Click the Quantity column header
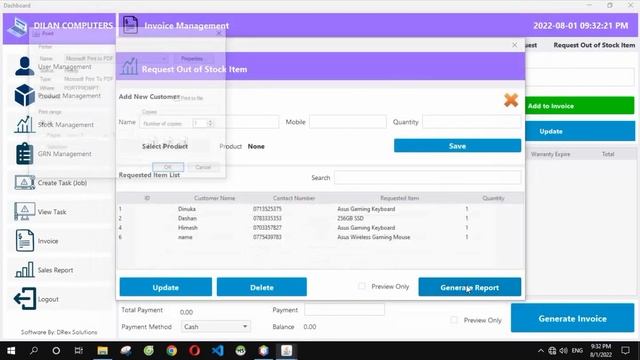The width and height of the screenshot is (640, 360). point(493,198)
